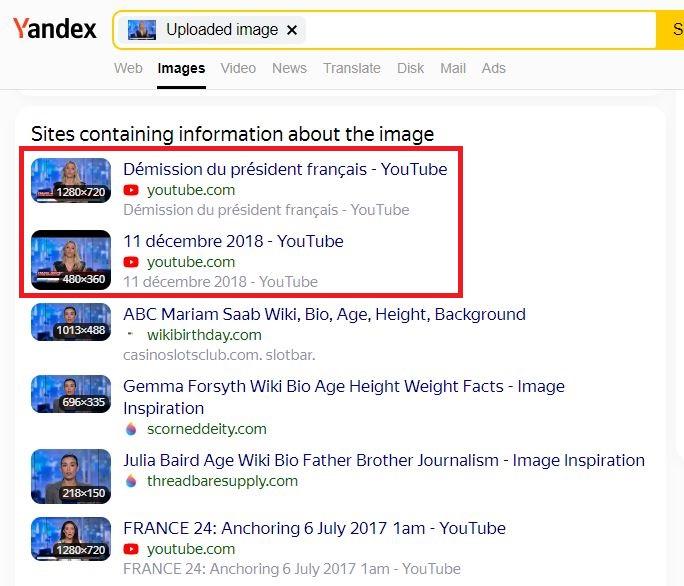Open the 1280×720 FRANCE 24 Anchoring thumbnail
Image resolution: width=684 pixels, height=586 pixels.
pos(71,539)
